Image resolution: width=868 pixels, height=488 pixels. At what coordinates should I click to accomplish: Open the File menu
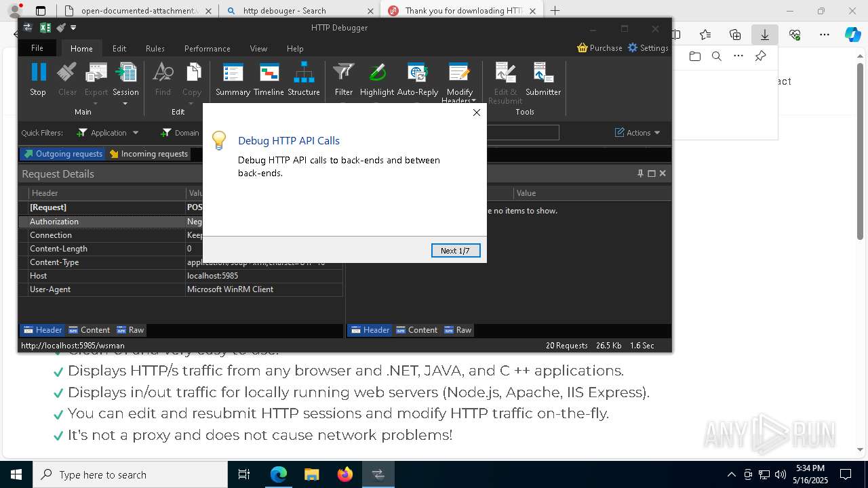click(37, 48)
